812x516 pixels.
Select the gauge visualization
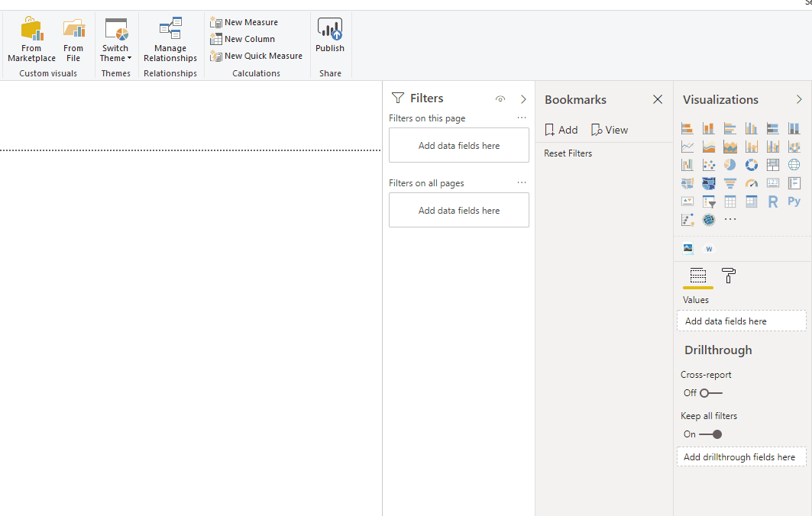pos(751,182)
